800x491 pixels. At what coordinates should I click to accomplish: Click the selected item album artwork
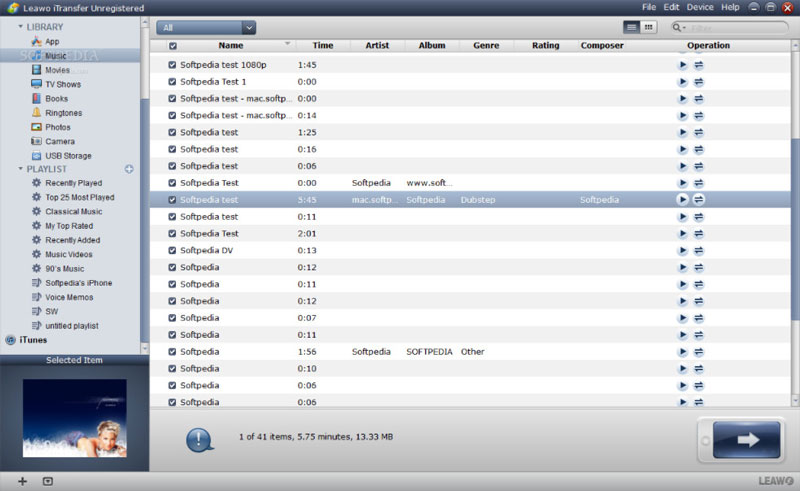click(x=74, y=418)
